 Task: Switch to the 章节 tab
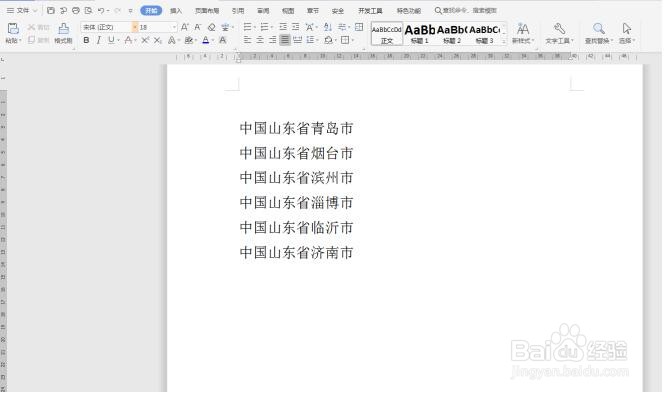point(313,11)
